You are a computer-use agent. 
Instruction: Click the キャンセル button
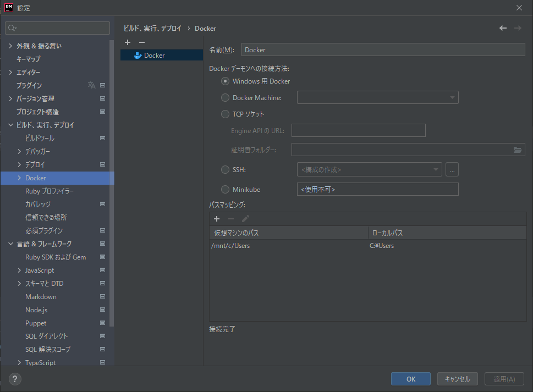(458, 379)
